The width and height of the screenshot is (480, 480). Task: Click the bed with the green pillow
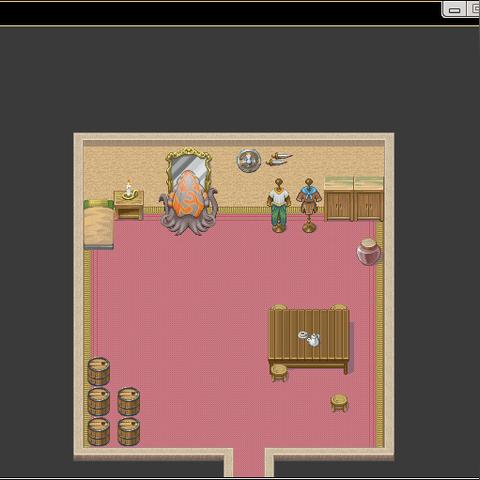(x=98, y=224)
